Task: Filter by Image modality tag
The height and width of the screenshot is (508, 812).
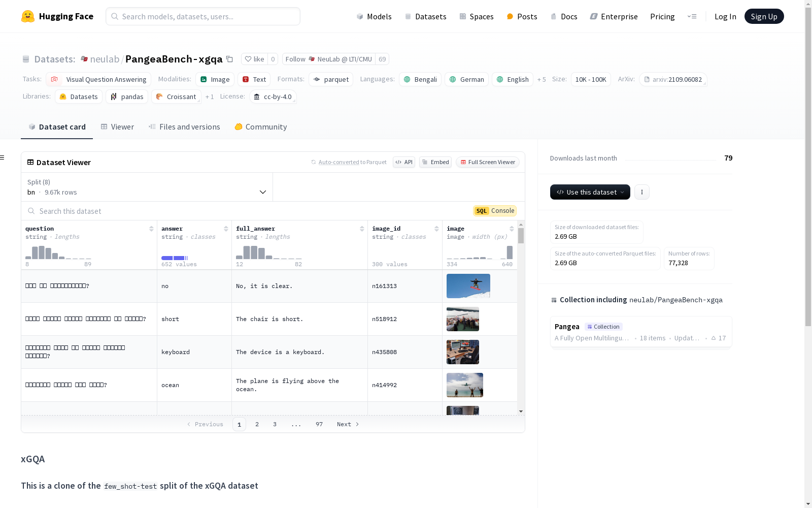Action: 215,79
